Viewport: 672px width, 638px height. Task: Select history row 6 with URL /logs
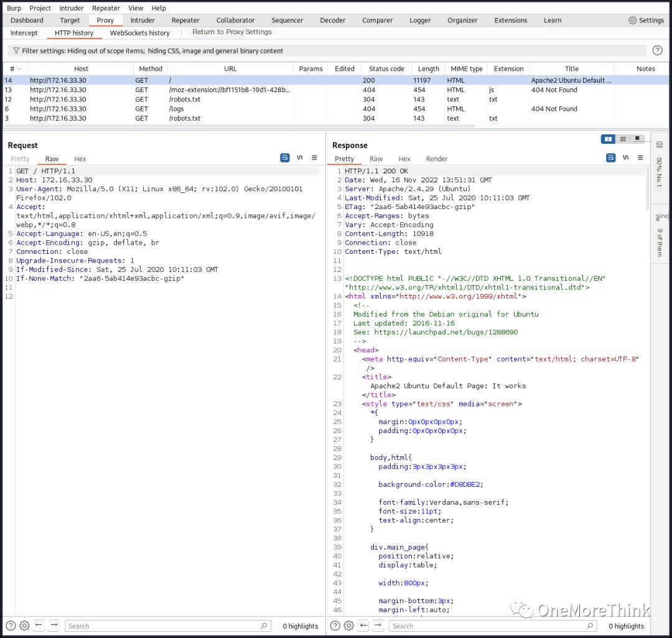[336, 109]
